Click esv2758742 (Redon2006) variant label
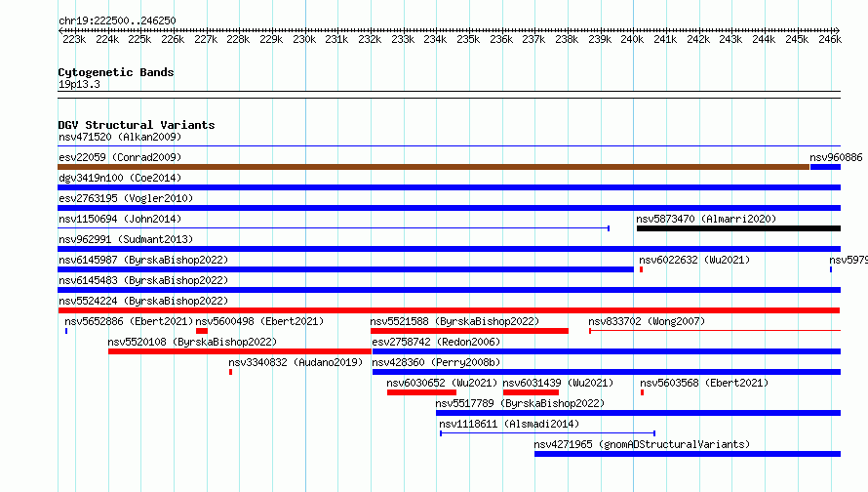Viewport: 868px width, 492px height. pyautogui.click(x=436, y=342)
